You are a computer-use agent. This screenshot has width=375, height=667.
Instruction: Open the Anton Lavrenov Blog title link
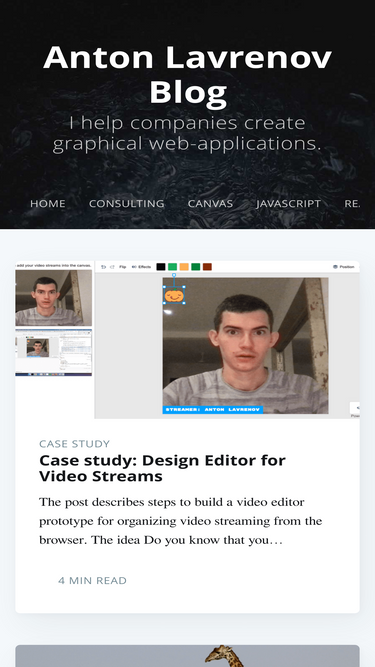coord(188,75)
